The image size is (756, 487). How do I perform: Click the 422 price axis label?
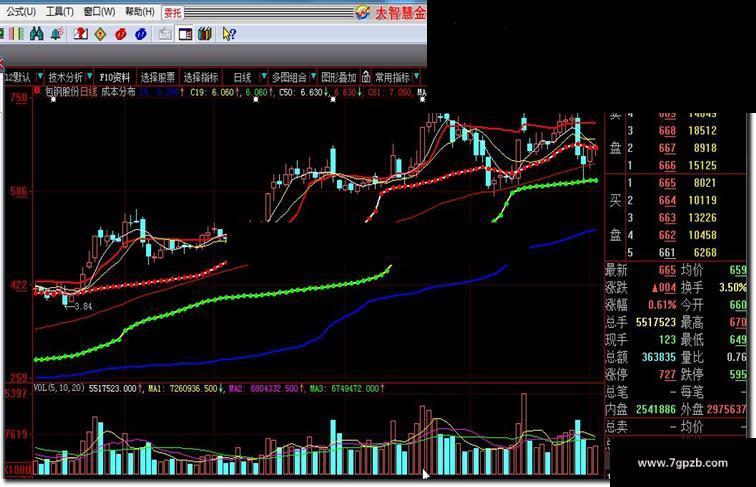tap(19, 284)
